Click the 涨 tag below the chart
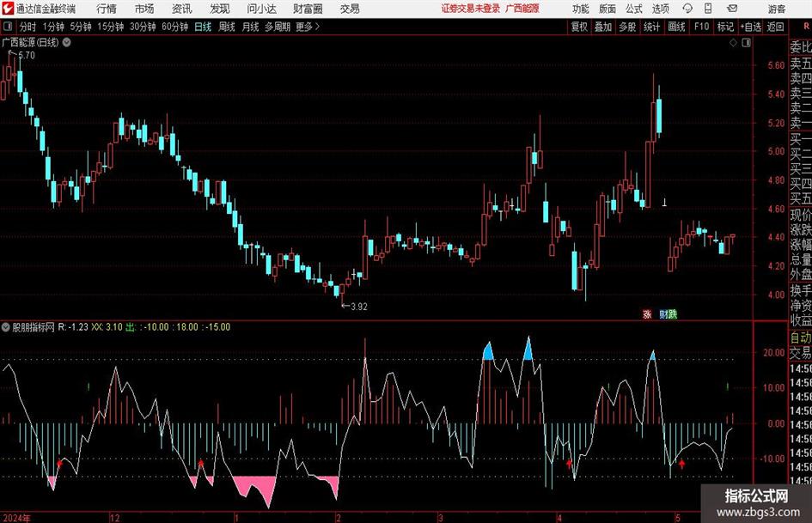This screenshot has width=812, height=523. pos(647,314)
